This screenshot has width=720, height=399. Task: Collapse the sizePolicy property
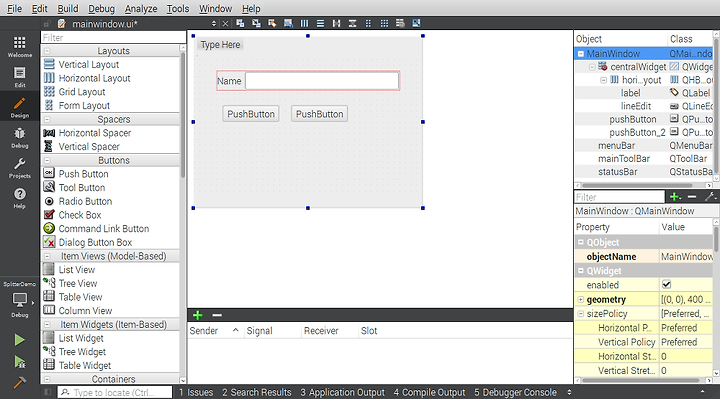[x=581, y=314]
